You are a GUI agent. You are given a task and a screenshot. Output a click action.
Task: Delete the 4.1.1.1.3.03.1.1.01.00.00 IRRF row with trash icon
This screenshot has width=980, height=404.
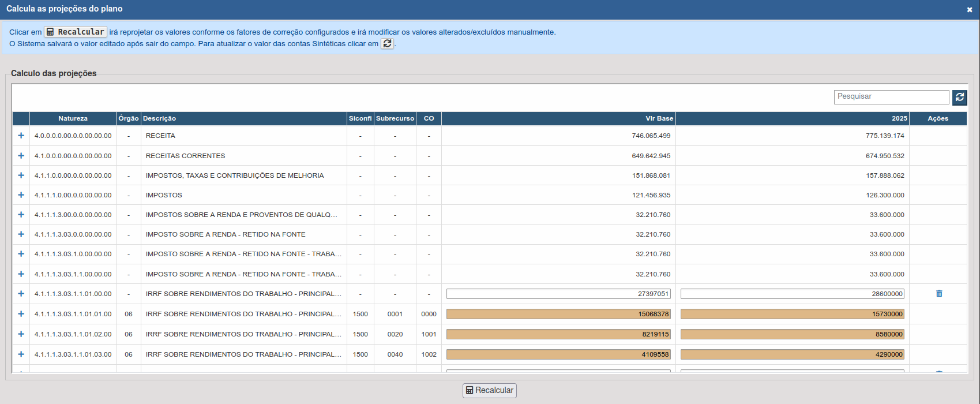click(x=938, y=294)
